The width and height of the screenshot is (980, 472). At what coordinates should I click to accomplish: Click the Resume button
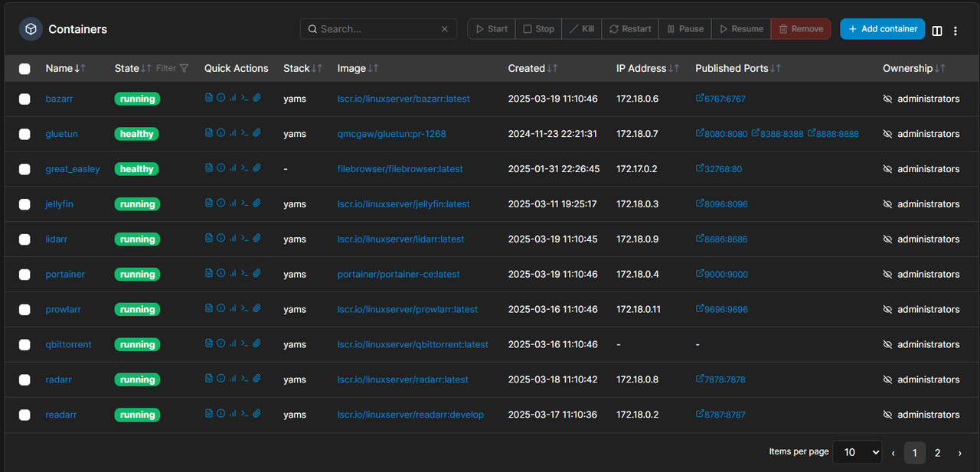point(741,29)
